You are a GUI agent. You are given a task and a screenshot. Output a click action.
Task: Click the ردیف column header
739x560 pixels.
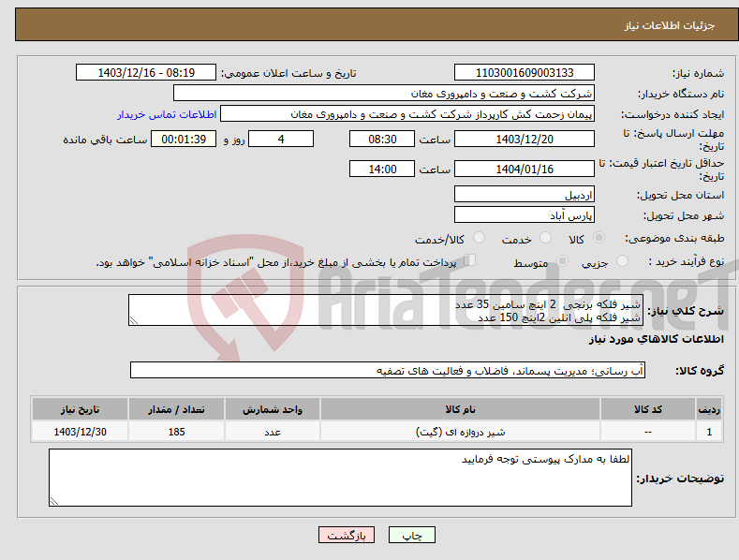point(709,409)
